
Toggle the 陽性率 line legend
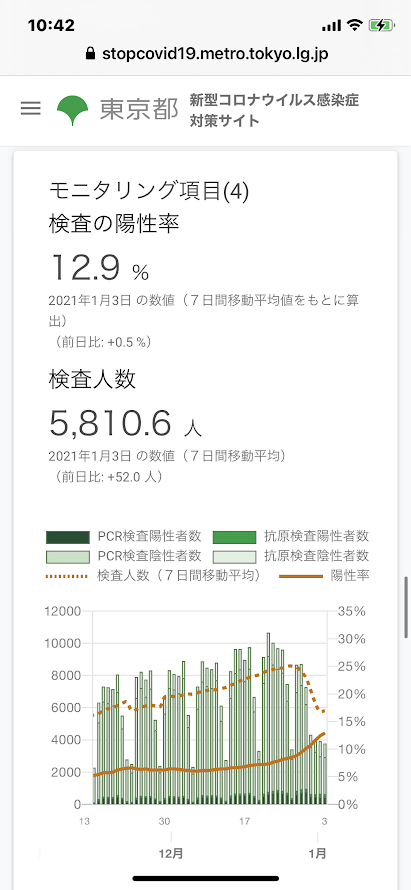click(x=325, y=576)
